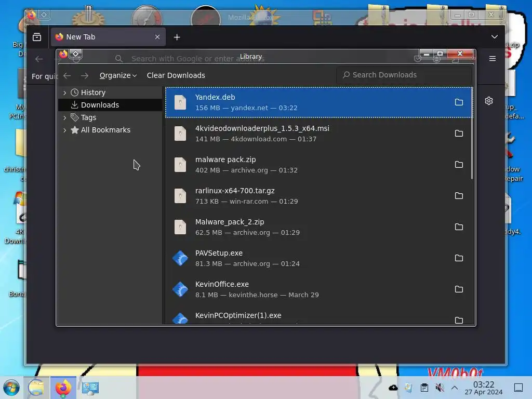This screenshot has width=532, height=399.
Task: Click the malware pack.zip file icon
Action: [180, 165]
